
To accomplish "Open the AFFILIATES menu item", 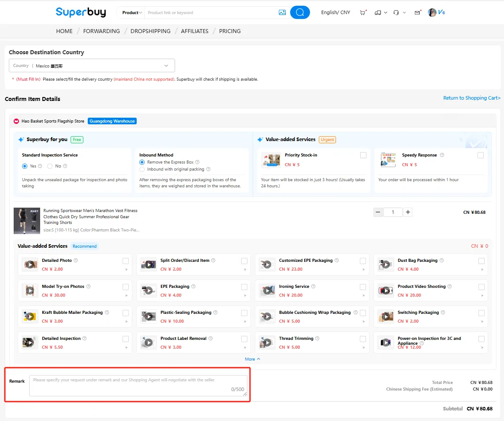I will point(195,31).
